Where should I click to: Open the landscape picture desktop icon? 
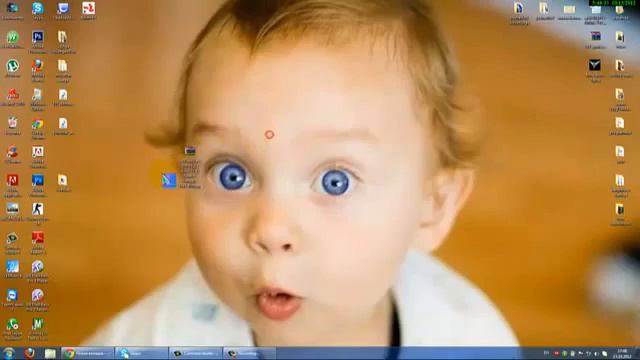(x=12, y=209)
